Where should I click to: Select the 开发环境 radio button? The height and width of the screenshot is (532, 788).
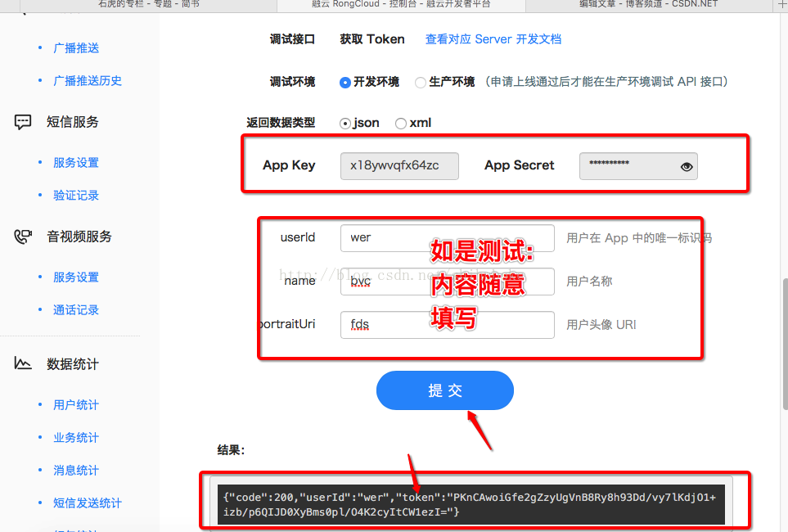[x=344, y=83]
